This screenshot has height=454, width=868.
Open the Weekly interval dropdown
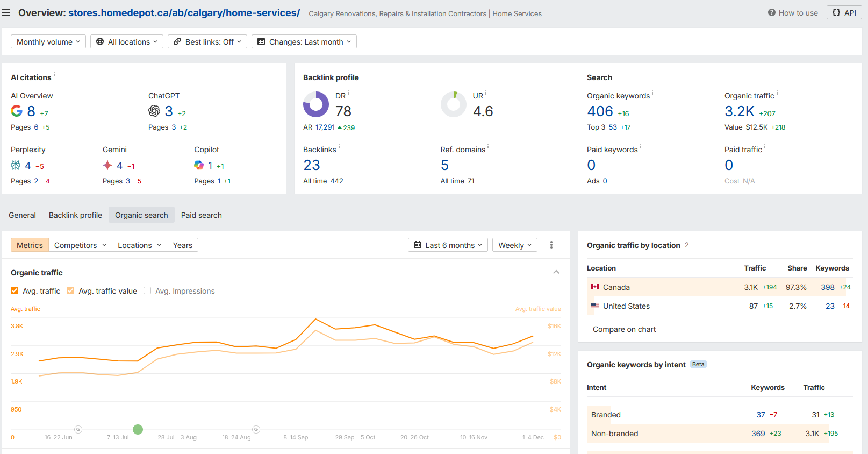click(514, 245)
